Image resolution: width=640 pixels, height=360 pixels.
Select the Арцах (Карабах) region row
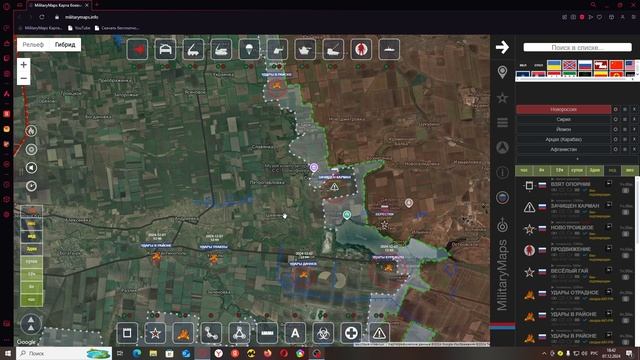click(563, 139)
